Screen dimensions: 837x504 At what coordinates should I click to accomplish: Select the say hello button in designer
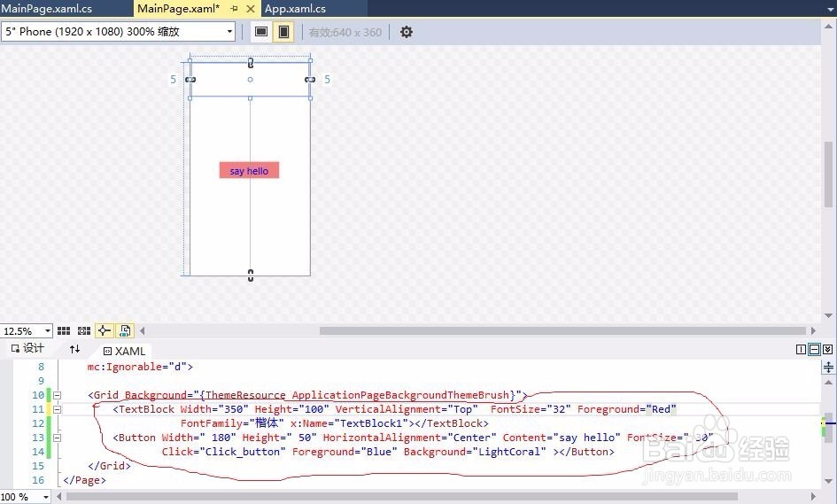tap(249, 170)
